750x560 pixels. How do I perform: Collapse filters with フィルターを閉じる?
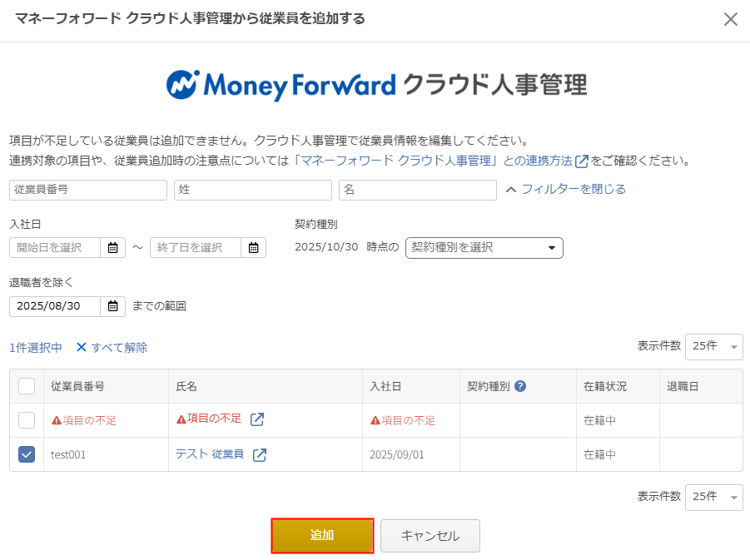tap(566, 189)
